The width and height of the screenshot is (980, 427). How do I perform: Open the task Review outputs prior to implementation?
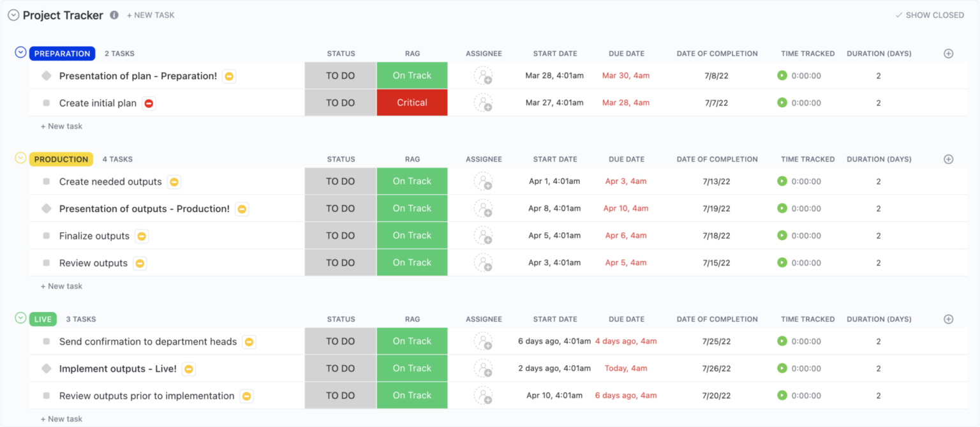tap(147, 395)
